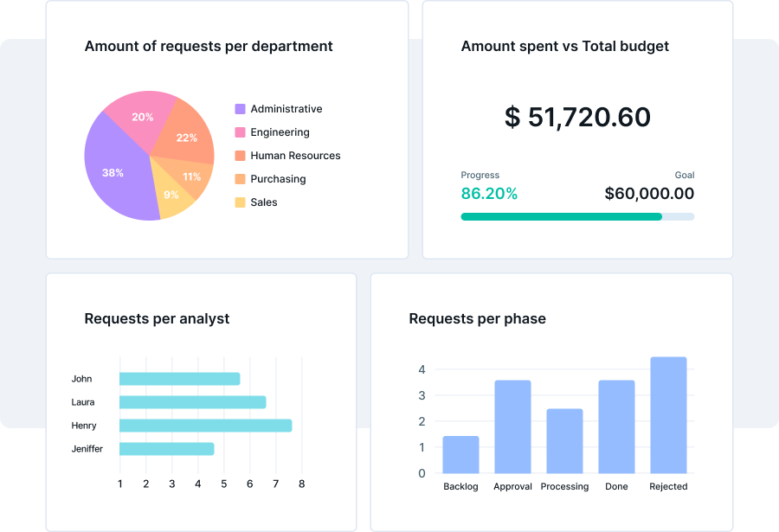Viewport: 779px width, 532px height.
Task: Click the green budget progress bar
Action: point(561,216)
